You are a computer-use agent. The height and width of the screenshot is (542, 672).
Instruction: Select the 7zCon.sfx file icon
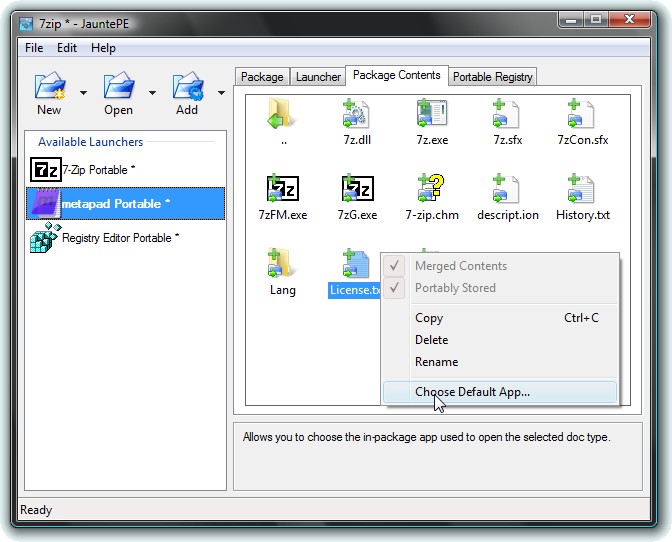[582, 114]
